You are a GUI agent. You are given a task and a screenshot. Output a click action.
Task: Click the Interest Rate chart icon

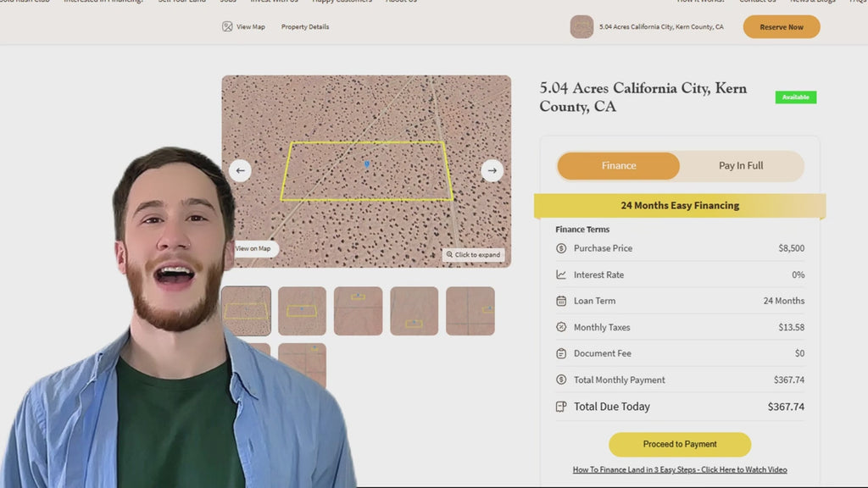[561, 274]
